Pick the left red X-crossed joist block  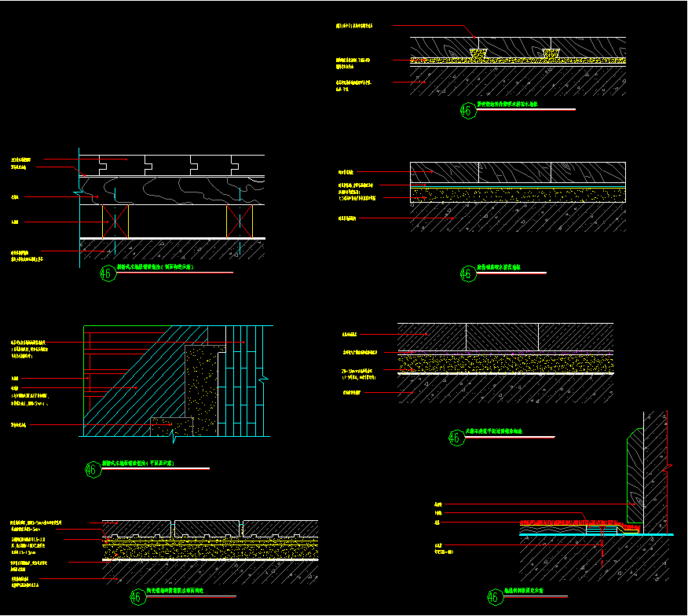coord(115,222)
